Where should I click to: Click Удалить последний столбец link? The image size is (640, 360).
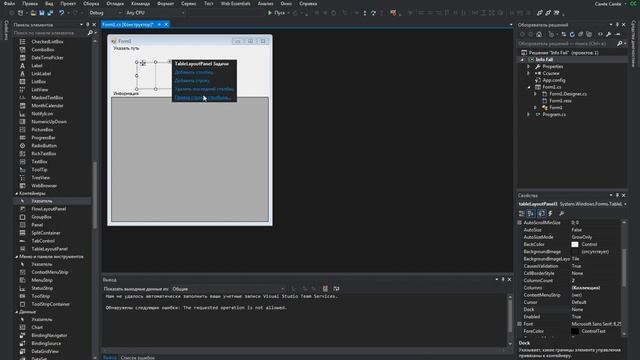tap(204, 89)
